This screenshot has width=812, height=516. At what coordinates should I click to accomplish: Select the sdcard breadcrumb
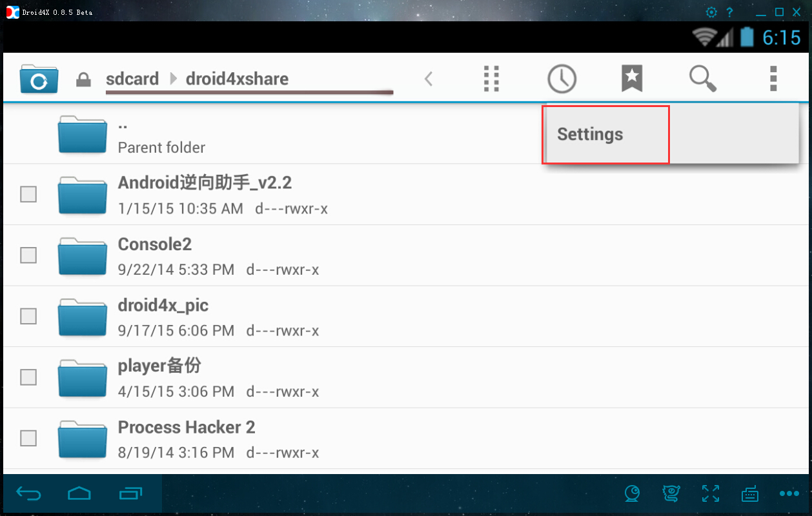tap(132, 79)
